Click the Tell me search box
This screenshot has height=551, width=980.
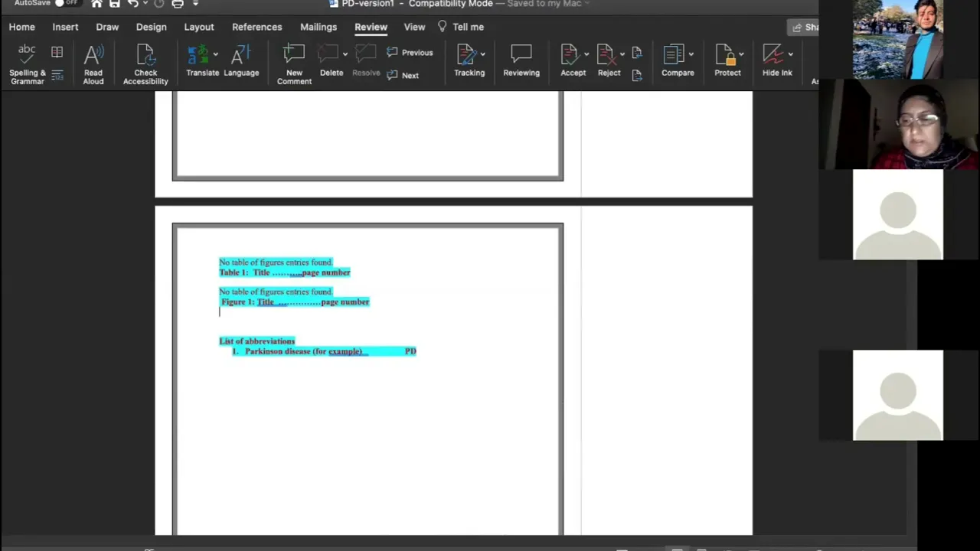461,27
